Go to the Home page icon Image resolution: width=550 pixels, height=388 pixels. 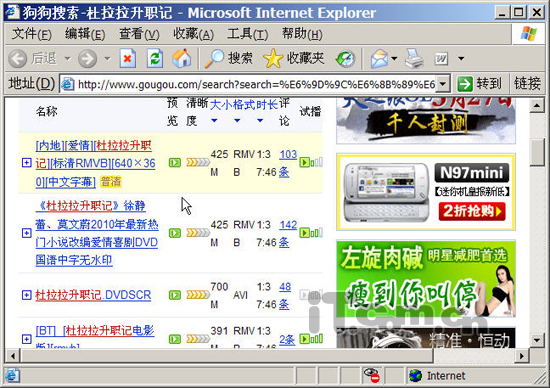point(182,58)
